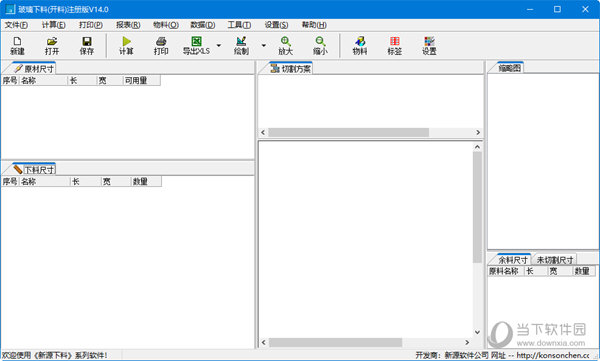Click 长 header in 下料尺寸 table
600x361 pixels.
coord(86,181)
